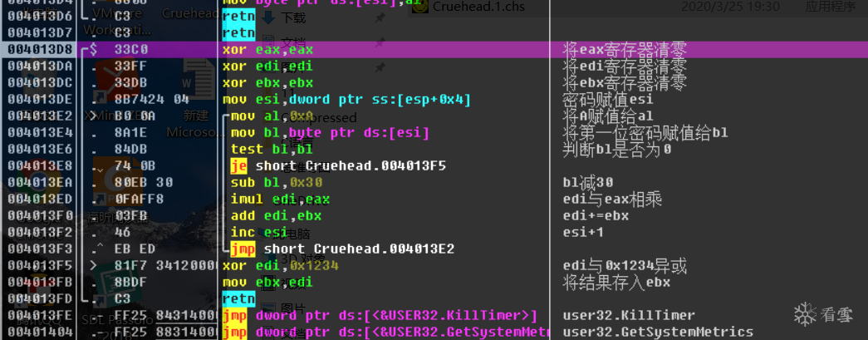Click hex bytes '80EB 30'
This screenshot has height=340, width=868.
tap(144, 182)
